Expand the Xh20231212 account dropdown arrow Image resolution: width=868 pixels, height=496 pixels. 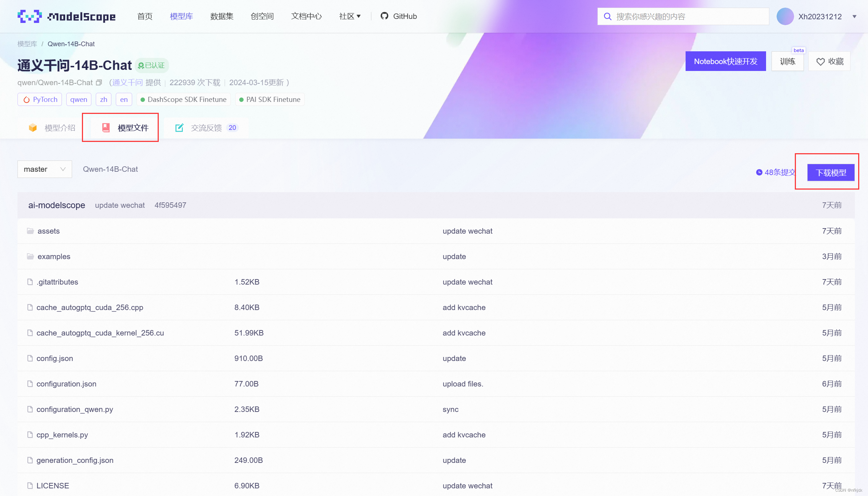click(854, 16)
